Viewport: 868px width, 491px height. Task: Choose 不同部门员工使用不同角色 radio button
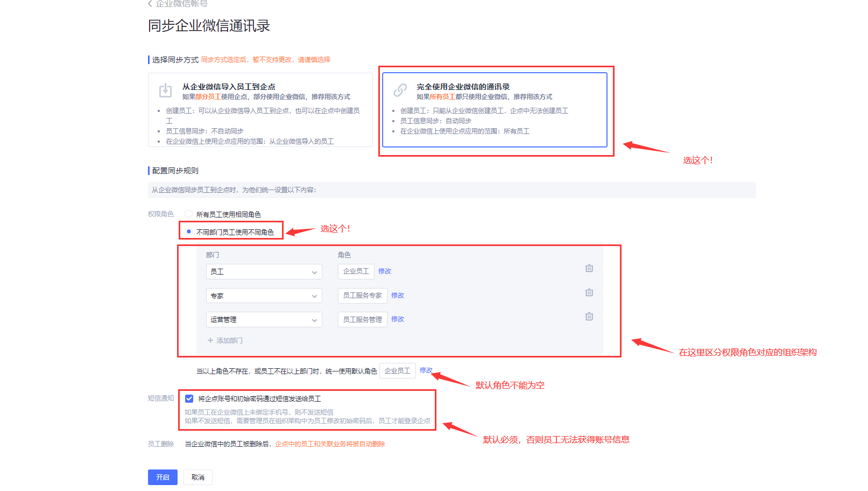click(x=189, y=232)
